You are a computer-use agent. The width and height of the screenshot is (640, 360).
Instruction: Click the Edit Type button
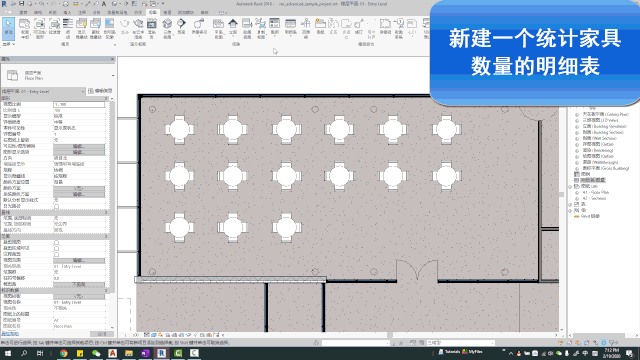click(x=100, y=91)
